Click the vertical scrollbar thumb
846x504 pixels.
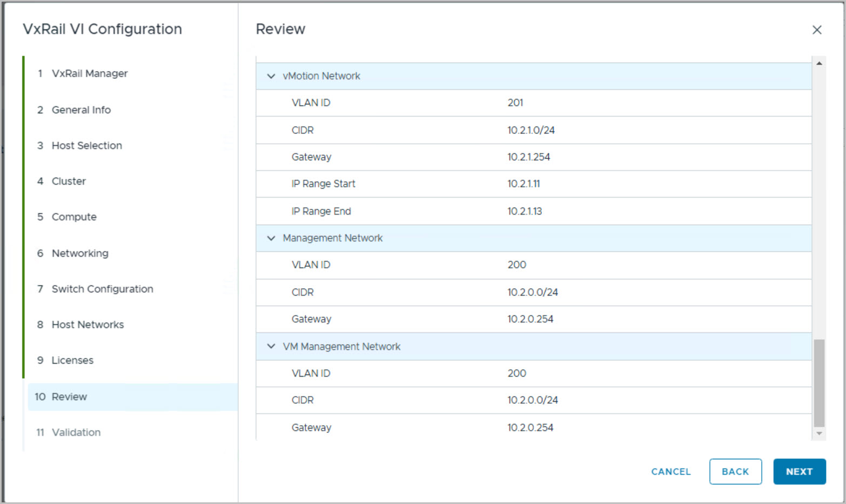point(819,382)
